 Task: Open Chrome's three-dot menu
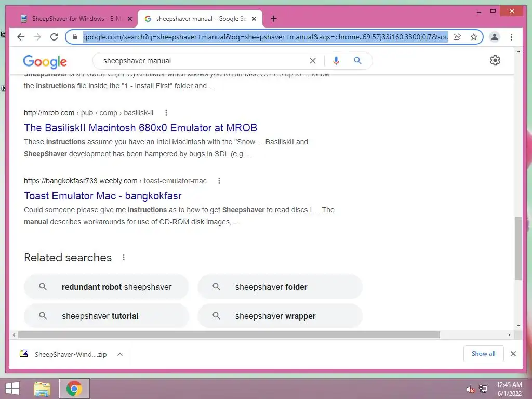(511, 37)
